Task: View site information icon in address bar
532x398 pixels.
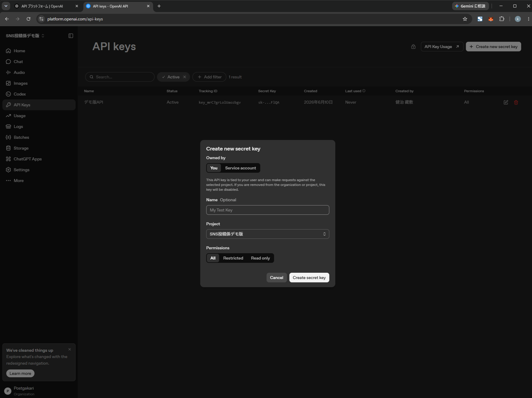Action: point(41,19)
